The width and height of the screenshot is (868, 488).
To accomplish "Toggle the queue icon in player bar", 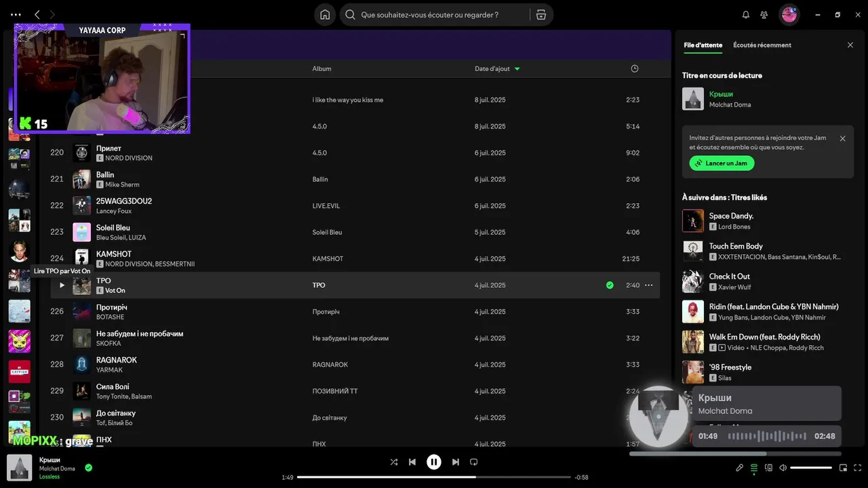I will point(754,468).
